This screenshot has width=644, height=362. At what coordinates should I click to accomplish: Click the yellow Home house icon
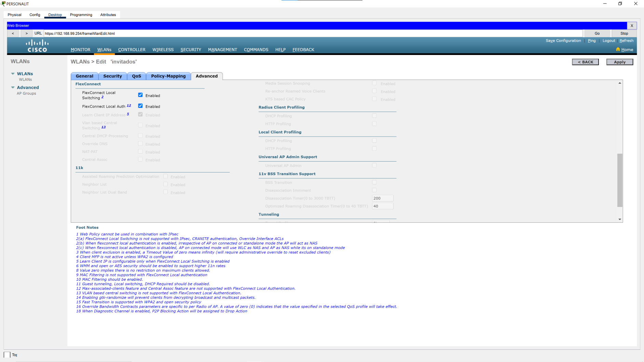(618, 50)
